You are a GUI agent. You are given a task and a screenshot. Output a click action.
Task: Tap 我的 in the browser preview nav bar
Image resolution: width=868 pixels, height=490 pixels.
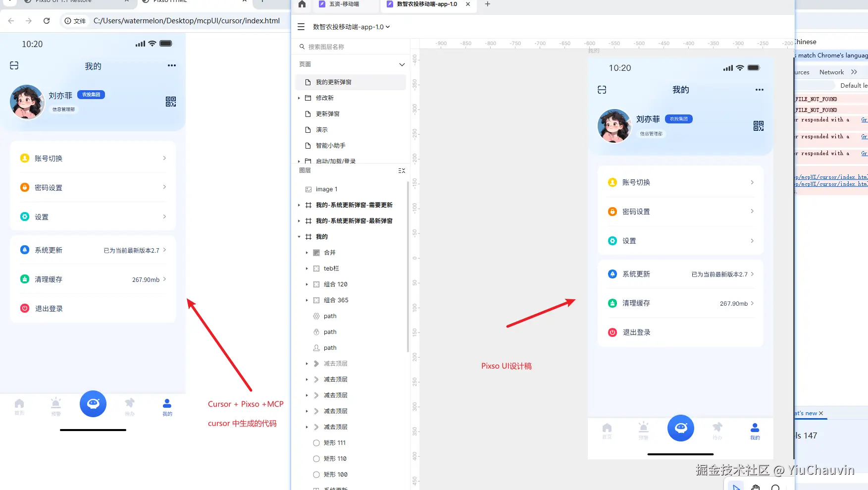[167, 407]
